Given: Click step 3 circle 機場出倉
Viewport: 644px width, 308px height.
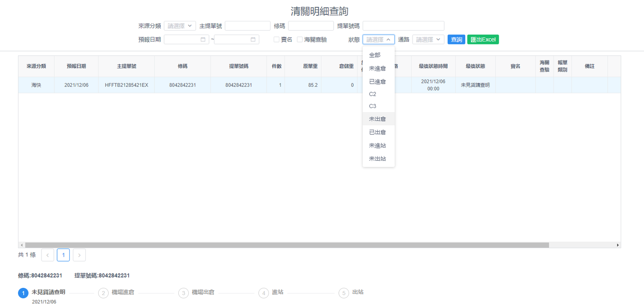Looking at the screenshot, I should tap(183, 293).
